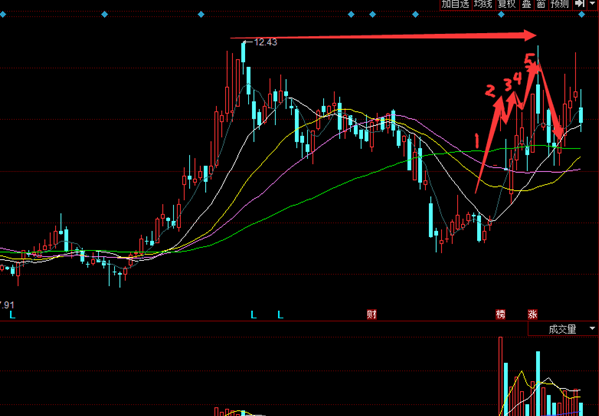Viewport: 599px width, 416px height.
Task: Expand the 成交量 dropdown arrow
Action: coord(592,329)
